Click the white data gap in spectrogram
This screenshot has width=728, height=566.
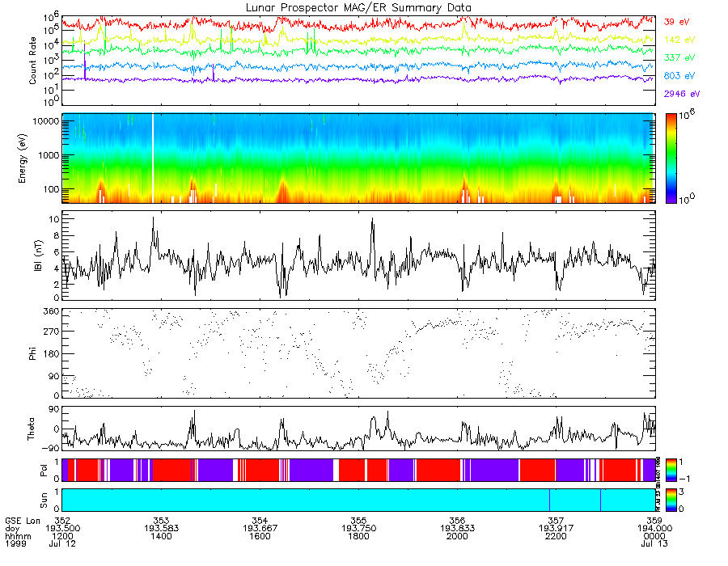point(153,158)
